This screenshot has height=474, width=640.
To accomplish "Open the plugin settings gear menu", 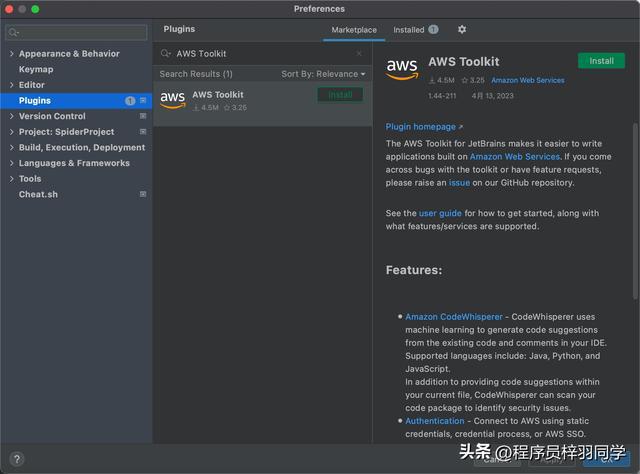I will (461, 30).
